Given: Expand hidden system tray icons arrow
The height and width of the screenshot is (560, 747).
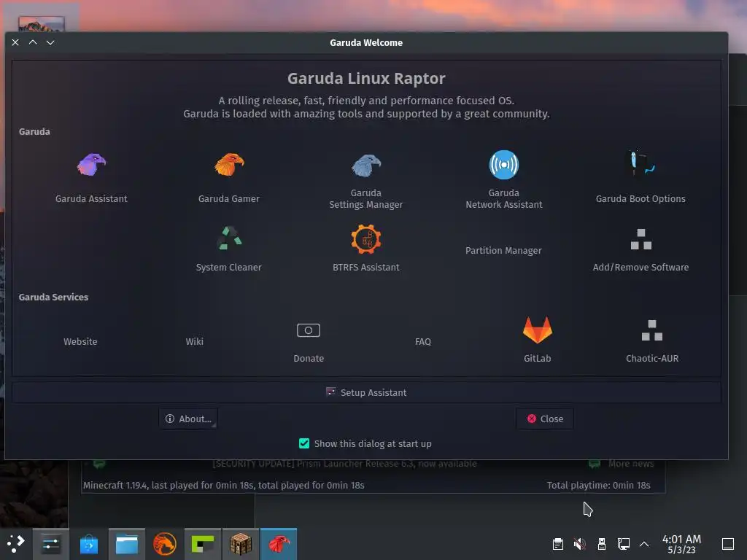Looking at the screenshot, I should click(644, 544).
